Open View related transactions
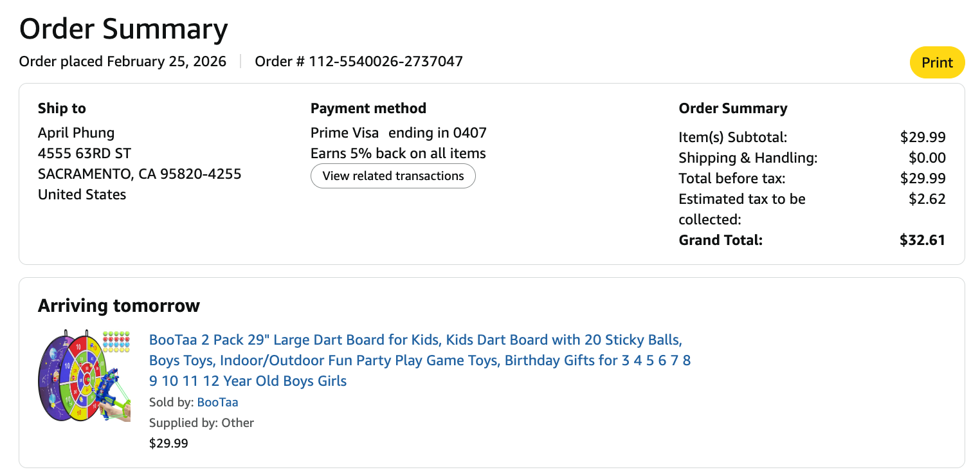This screenshot has width=980, height=472. tap(393, 176)
